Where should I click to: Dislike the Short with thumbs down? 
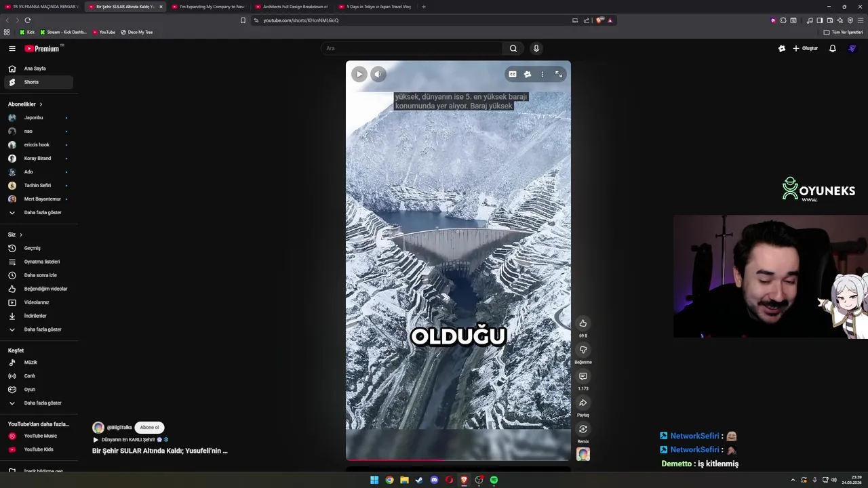(x=583, y=350)
